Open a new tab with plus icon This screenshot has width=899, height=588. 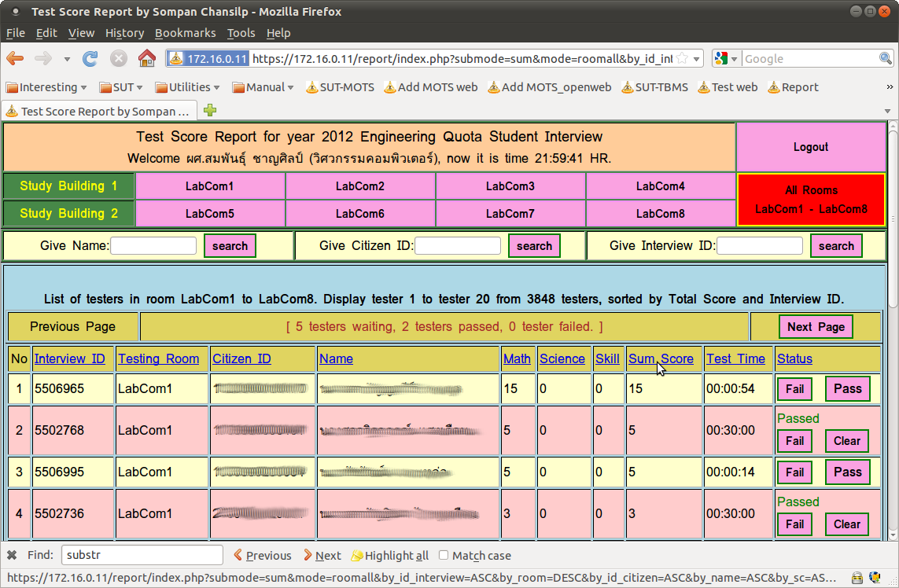(210, 110)
